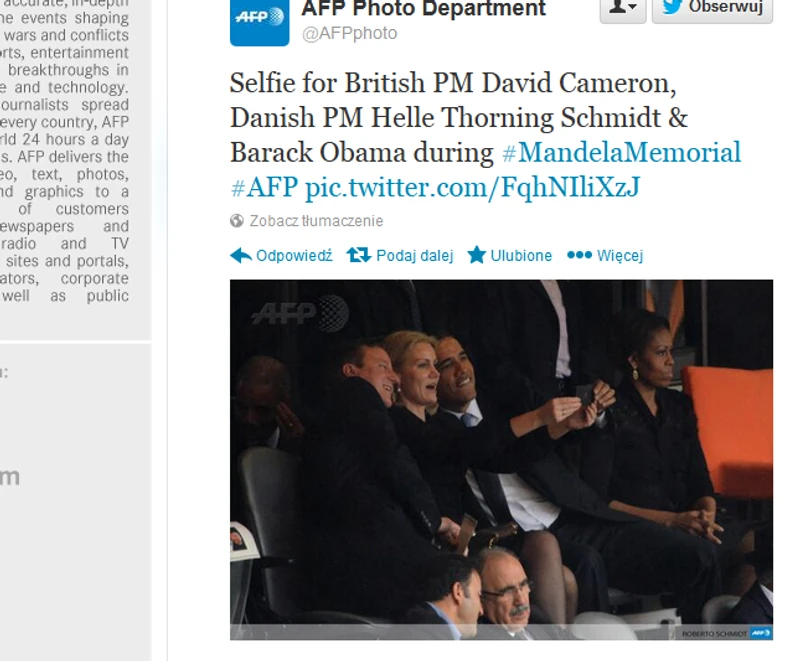The width and height of the screenshot is (805, 661).
Task: Enlarge the tweet's embedded photo
Action: [x=501, y=460]
